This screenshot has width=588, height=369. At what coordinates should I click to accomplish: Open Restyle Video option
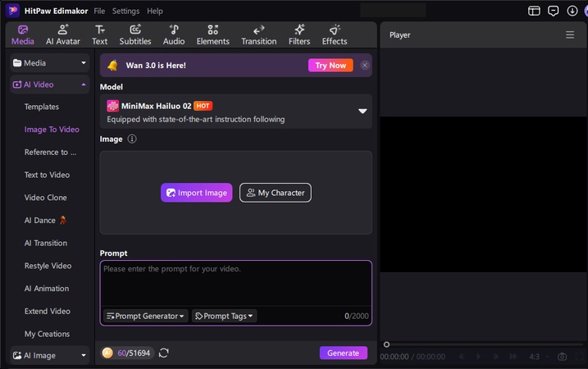tap(48, 266)
